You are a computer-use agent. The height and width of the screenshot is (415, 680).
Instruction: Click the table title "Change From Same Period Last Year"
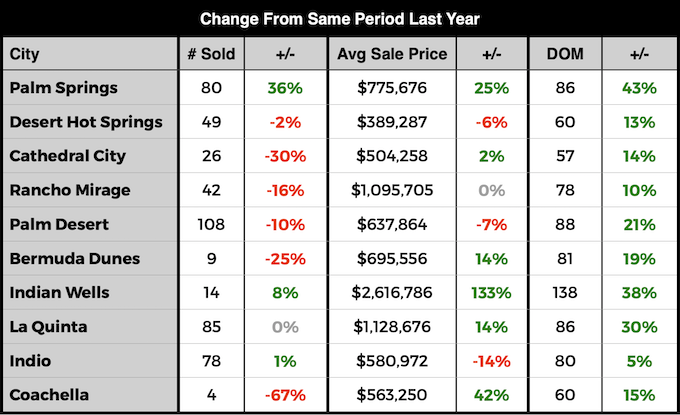click(x=340, y=18)
